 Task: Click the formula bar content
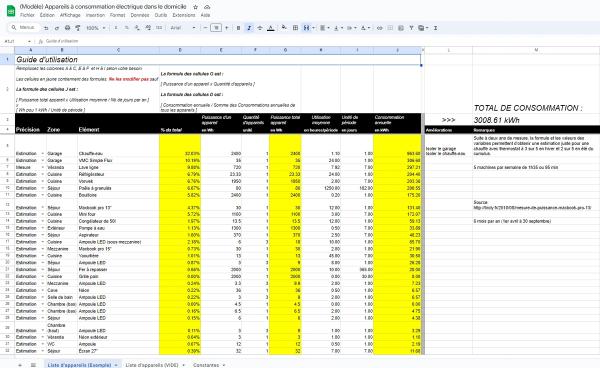point(62,41)
